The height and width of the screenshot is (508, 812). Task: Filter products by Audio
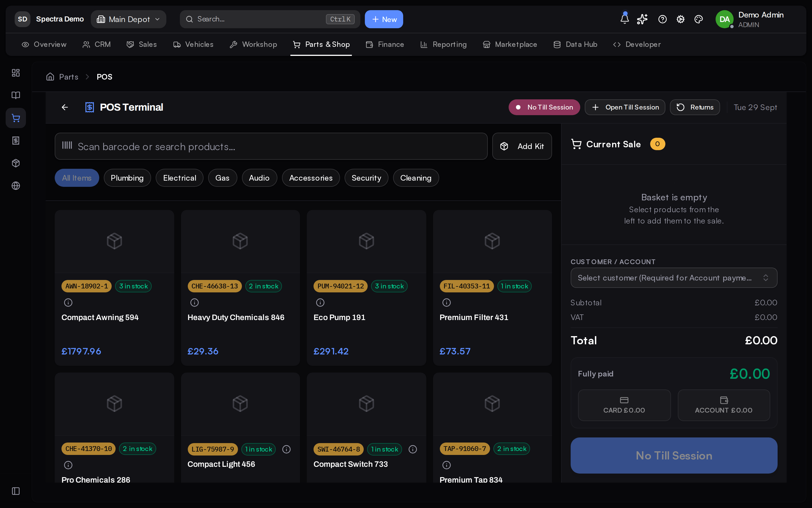pos(259,178)
